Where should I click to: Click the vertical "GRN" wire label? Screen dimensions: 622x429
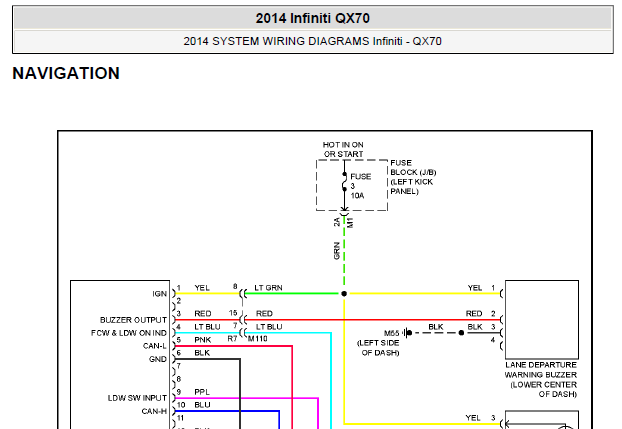[x=337, y=251]
